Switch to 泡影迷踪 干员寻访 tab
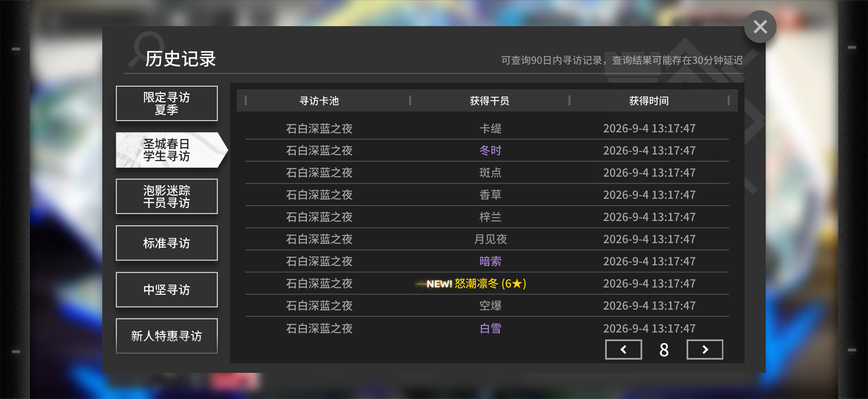This screenshot has width=868, height=399. [x=167, y=196]
